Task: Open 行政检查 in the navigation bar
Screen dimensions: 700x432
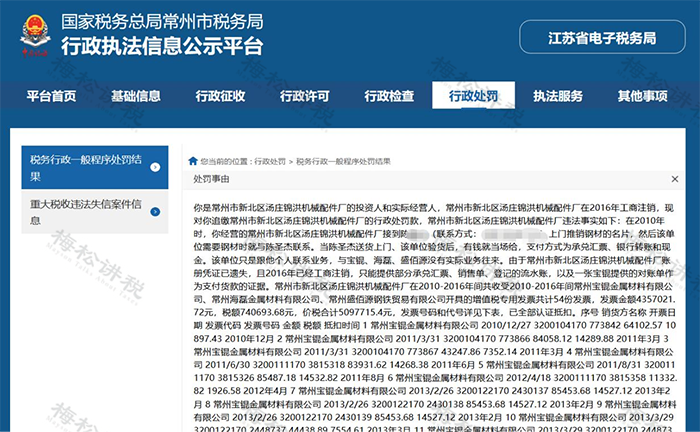Action: (389, 96)
